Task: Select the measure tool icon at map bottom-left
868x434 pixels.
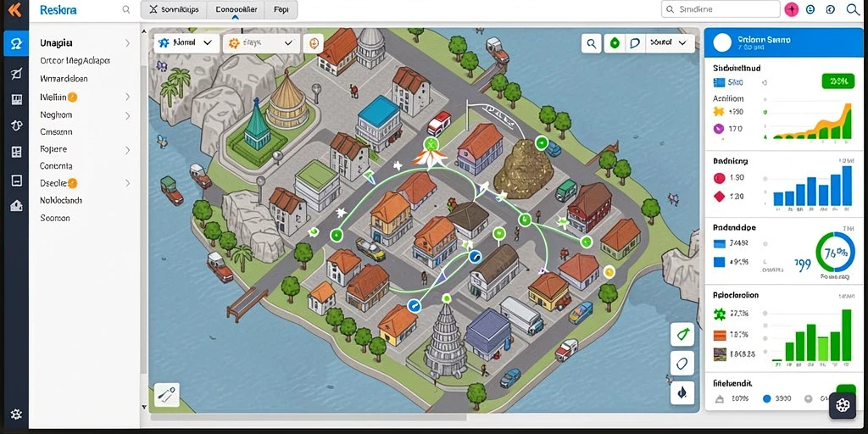Action: pyautogui.click(x=165, y=395)
